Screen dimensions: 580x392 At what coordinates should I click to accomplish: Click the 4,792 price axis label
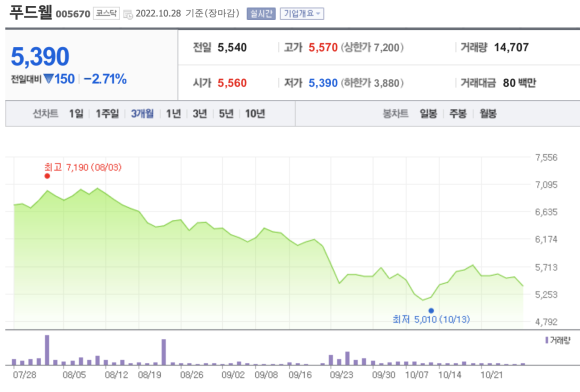546,322
